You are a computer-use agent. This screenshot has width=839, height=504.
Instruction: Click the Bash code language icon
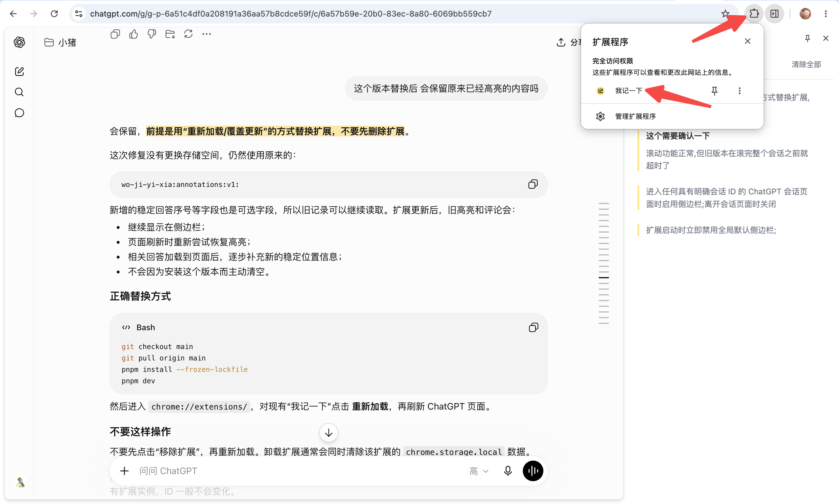(126, 327)
